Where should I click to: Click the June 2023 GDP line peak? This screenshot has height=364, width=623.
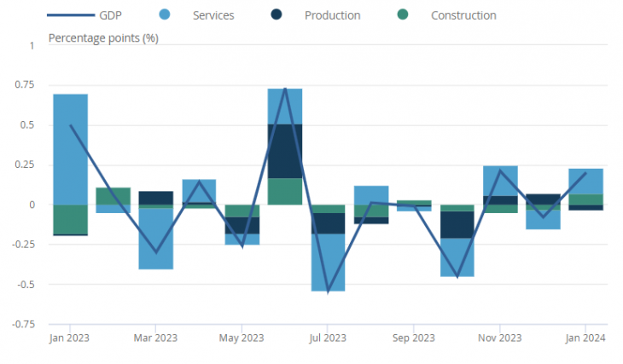[285, 89]
